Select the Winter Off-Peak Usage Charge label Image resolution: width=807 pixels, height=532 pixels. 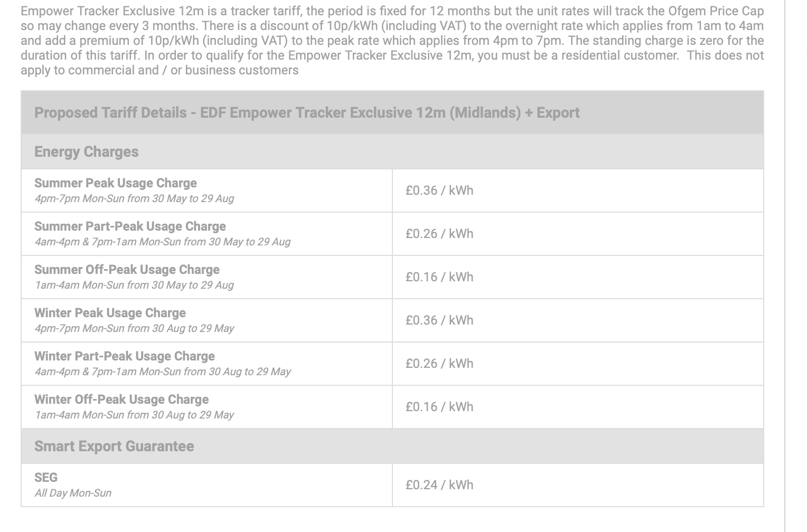click(x=121, y=400)
